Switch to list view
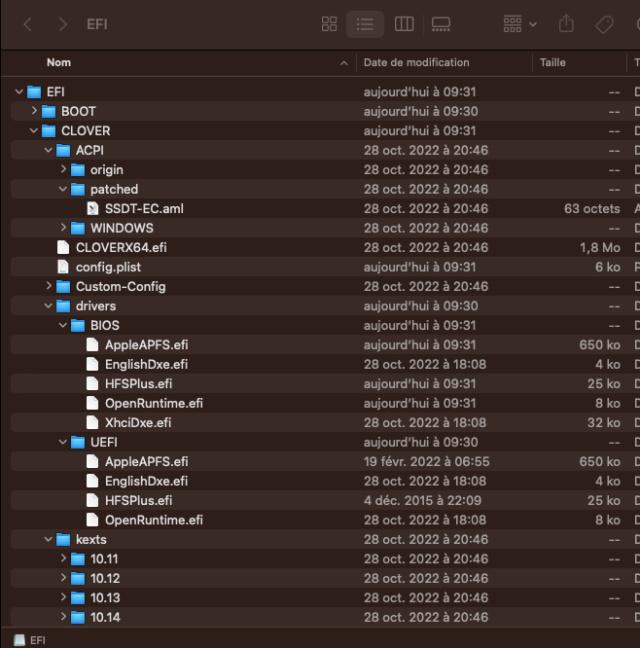The image size is (640, 648). 365,24
